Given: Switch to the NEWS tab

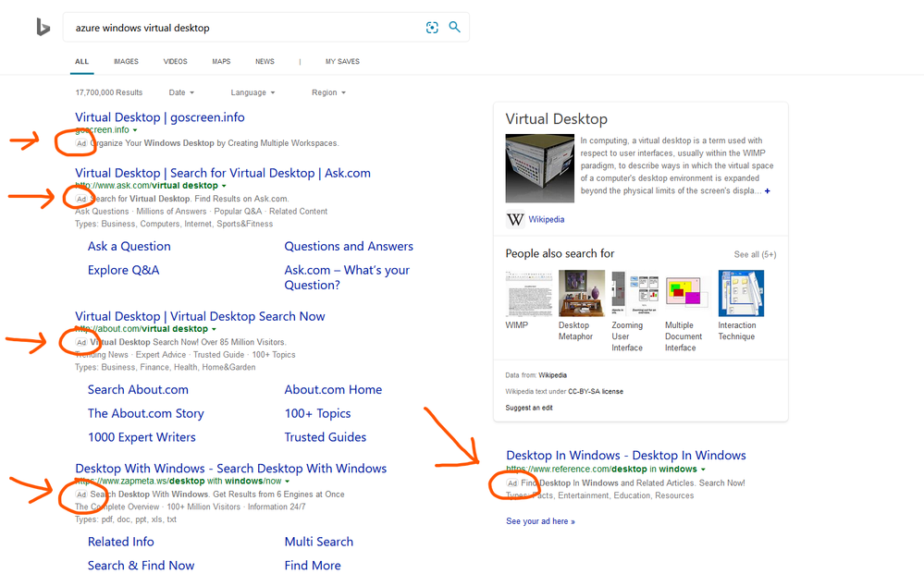Looking at the screenshot, I should pos(265,61).
